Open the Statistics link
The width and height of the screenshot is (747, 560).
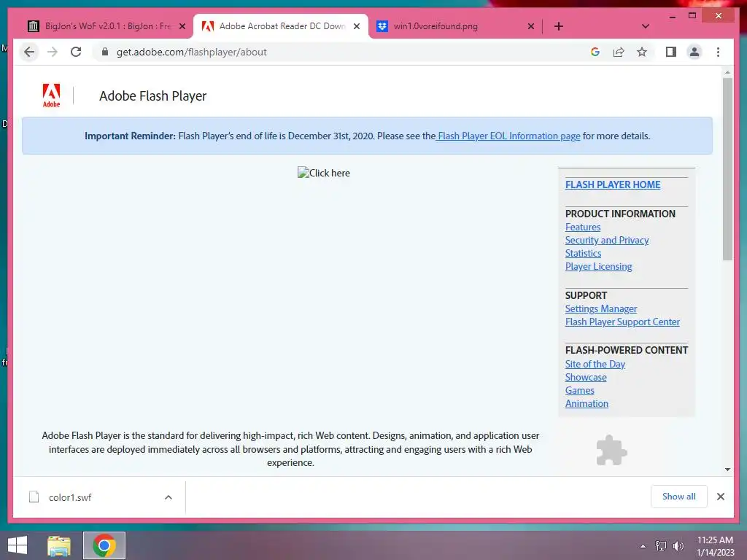click(x=583, y=253)
